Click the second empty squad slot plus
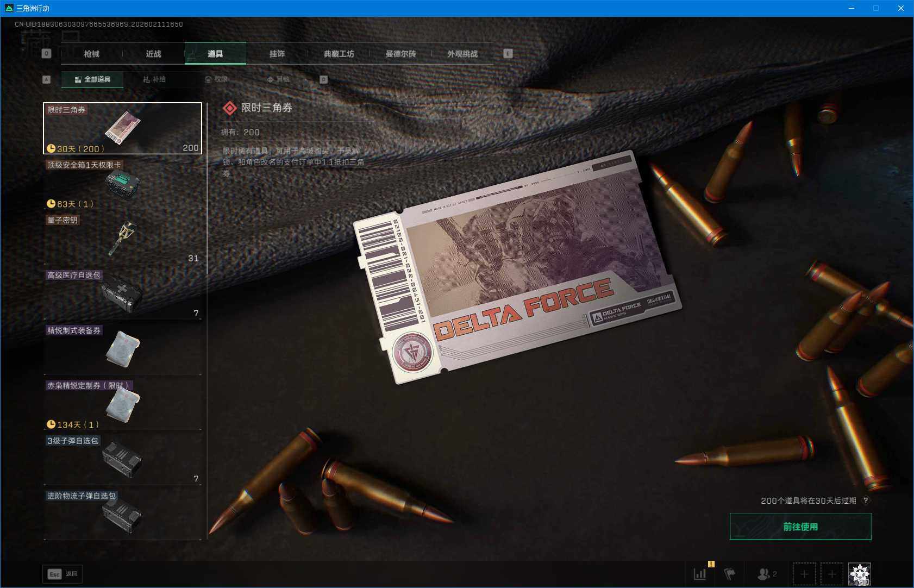 (x=831, y=574)
